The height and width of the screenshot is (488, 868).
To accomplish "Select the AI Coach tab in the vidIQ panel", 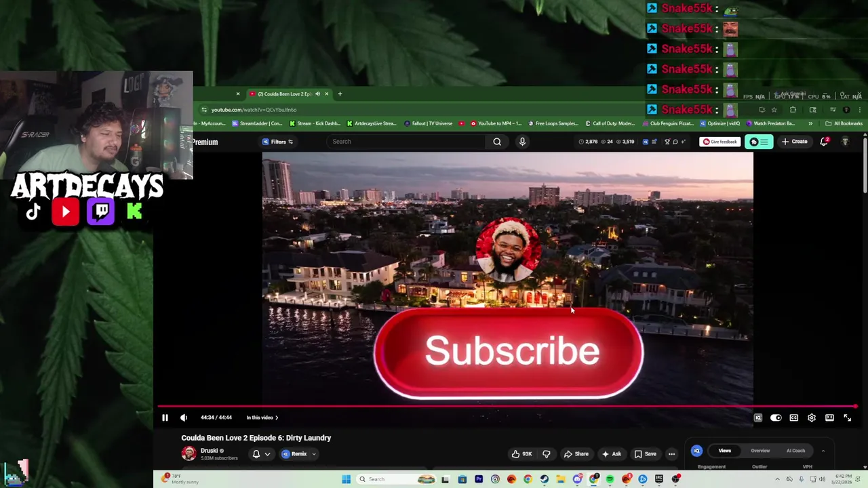I will (x=795, y=451).
